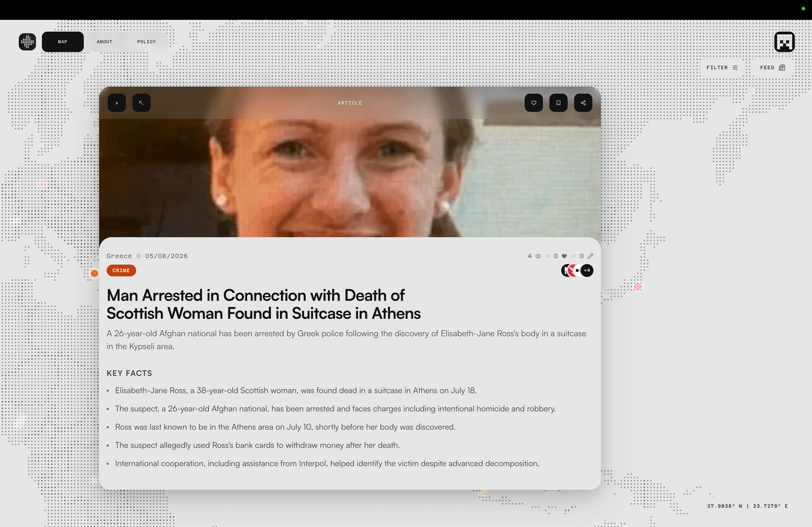Open the FEED panel
This screenshot has width=812, height=527.
coord(772,67)
